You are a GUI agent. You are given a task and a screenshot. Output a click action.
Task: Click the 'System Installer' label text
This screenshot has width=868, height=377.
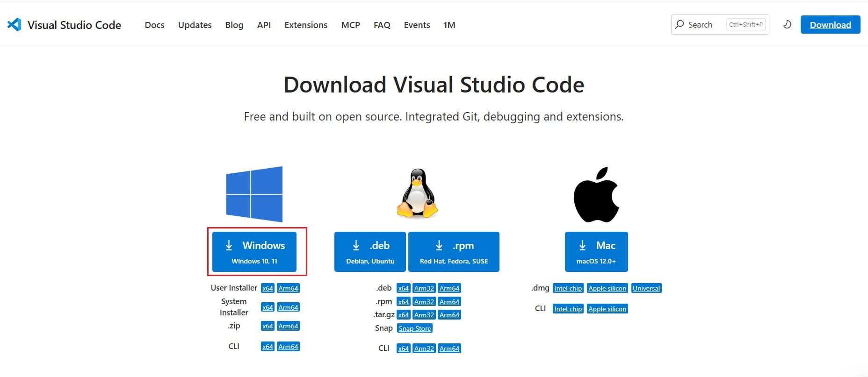[x=234, y=307]
